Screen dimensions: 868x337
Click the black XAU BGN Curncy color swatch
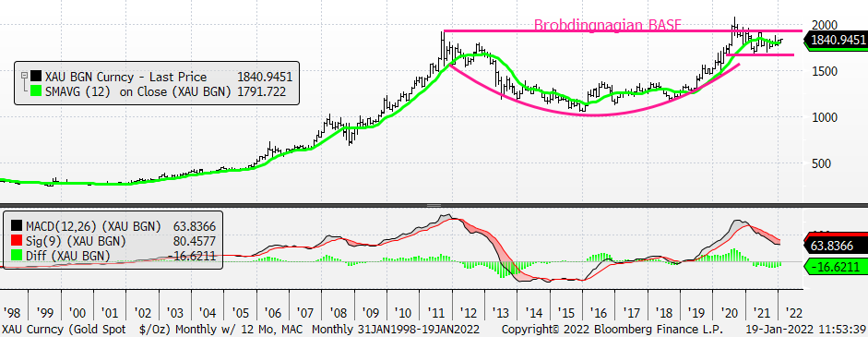37,77
